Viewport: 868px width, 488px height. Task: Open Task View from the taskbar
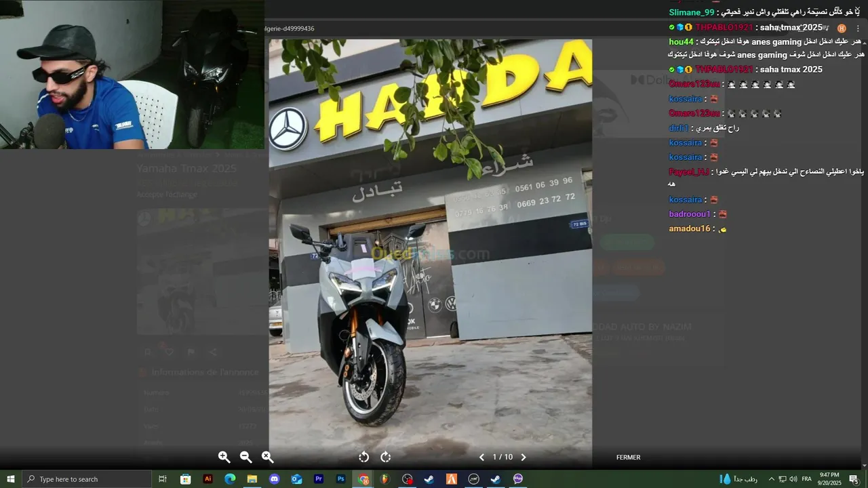[x=163, y=479]
